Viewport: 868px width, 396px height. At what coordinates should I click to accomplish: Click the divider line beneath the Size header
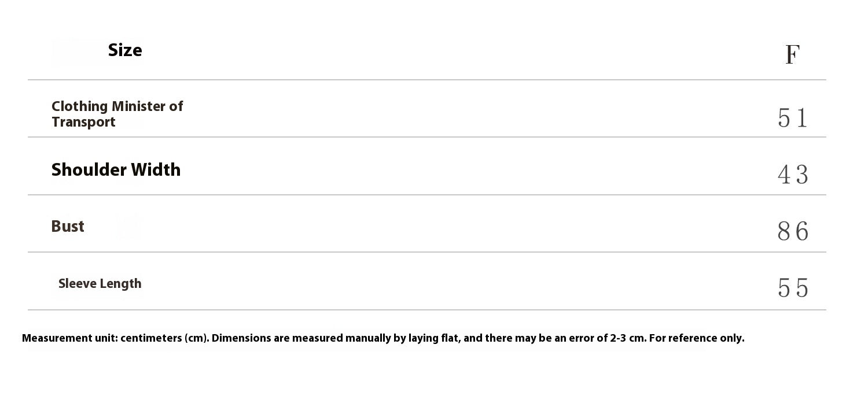tap(426, 80)
